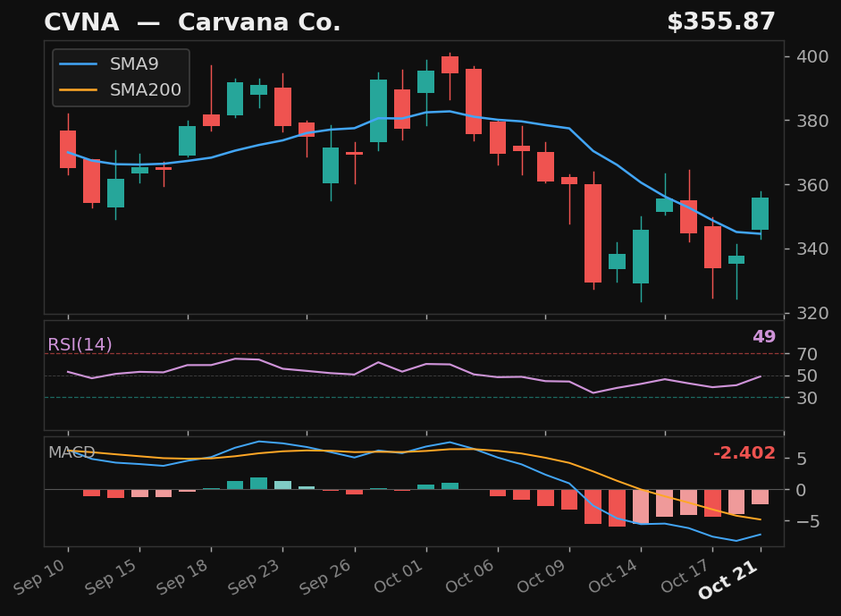The image size is (841, 616).
Task: Click the MACD panel label
Action: click(71, 452)
